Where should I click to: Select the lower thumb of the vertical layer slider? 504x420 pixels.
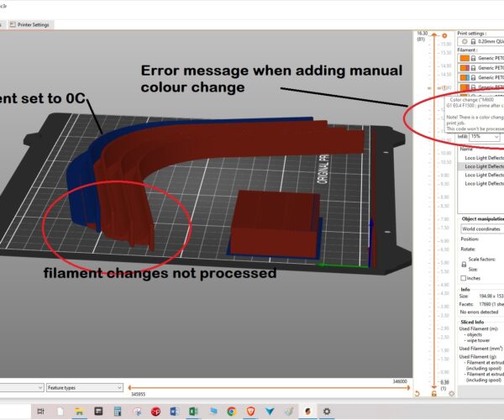point(434,387)
